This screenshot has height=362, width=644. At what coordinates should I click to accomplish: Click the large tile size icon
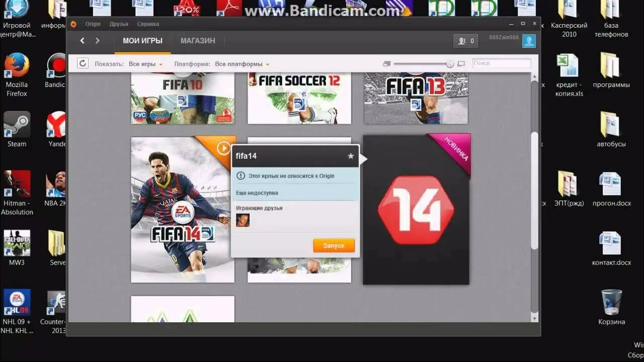point(461,64)
